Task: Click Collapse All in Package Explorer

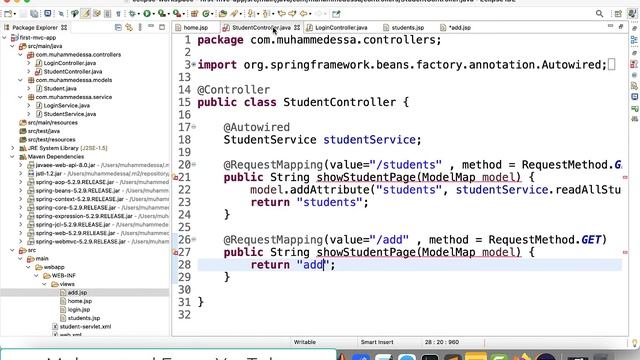Action: click(x=118, y=27)
